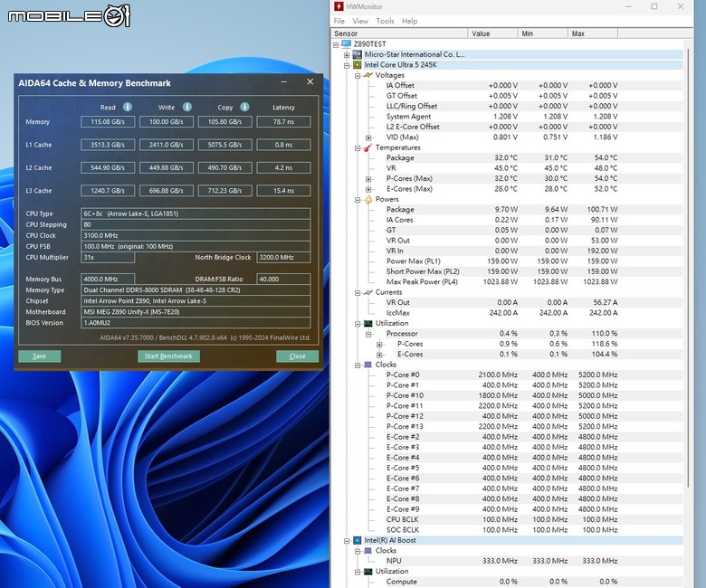Click the Value column header
Screen dimensions: 706x588
[493, 33]
